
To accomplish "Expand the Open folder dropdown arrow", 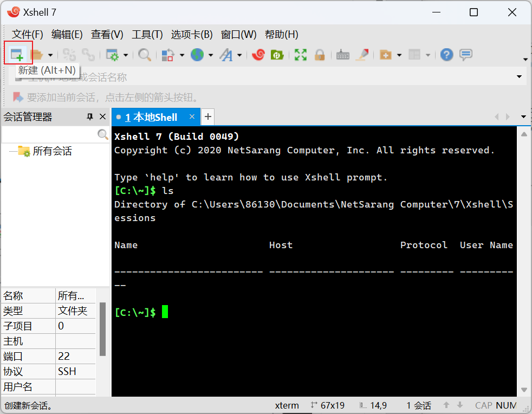I will point(50,55).
